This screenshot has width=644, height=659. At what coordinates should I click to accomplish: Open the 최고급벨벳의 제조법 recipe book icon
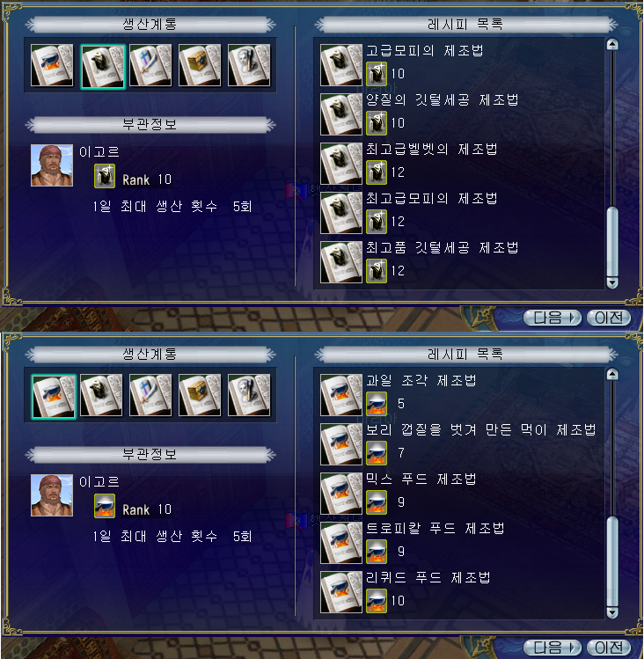click(x=341, y=163)
